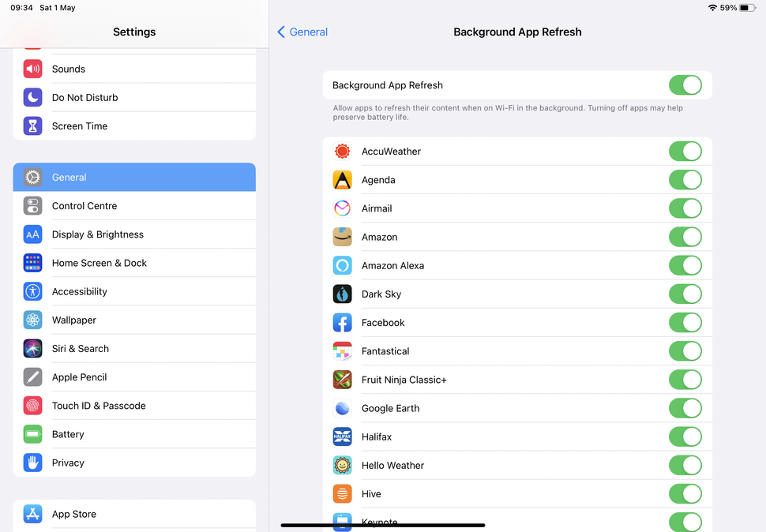Image resolution: width=766 pixels, height=532 pixels.
Task: Toggle Dark Sky background refresh off
Action: click(x=685, y=294)
